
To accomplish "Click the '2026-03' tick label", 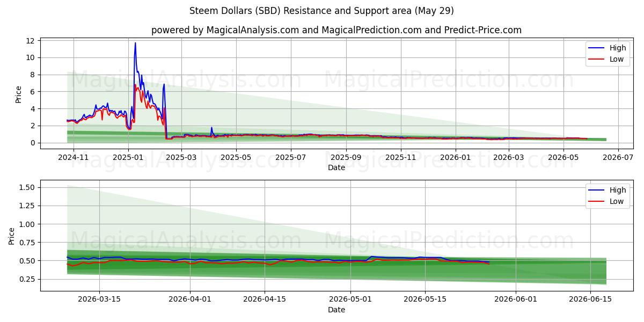I will point(508,157).
